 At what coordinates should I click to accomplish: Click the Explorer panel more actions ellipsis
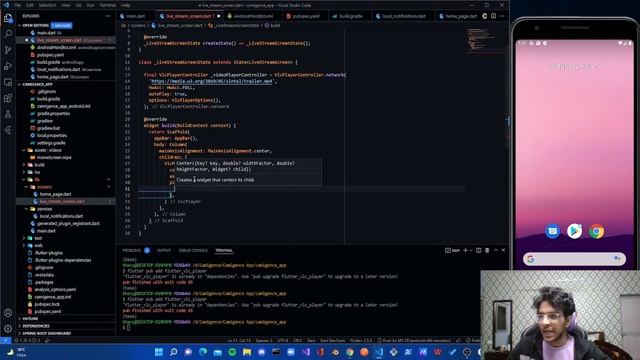tap(108, 16)
